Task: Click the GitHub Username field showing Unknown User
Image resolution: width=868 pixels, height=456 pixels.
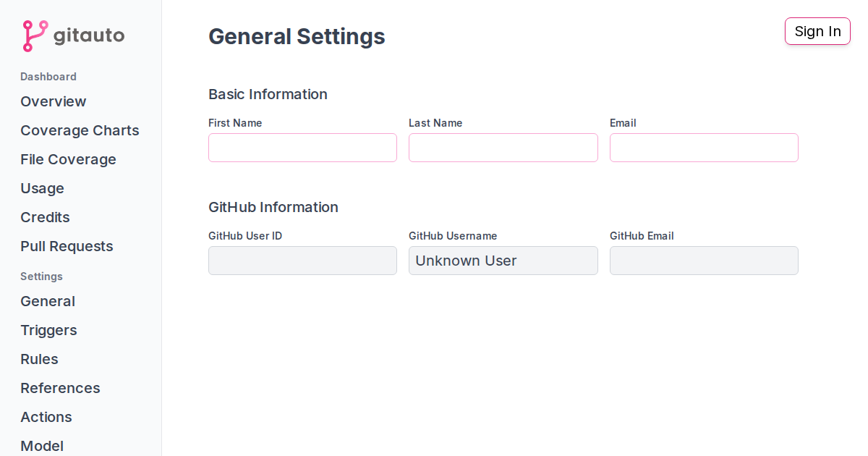Action: coord(503,261)
